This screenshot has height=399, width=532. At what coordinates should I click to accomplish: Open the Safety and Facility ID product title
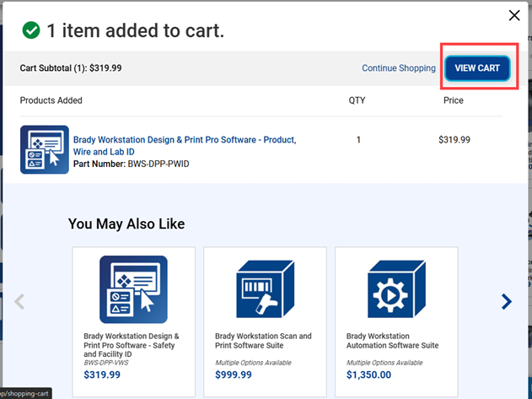tap(132, 345)
